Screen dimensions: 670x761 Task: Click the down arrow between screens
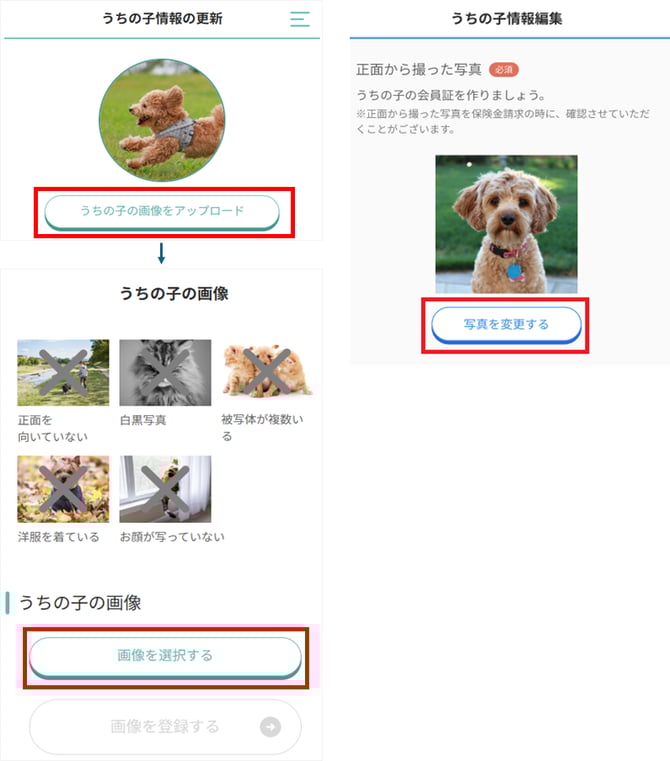(162, 253)
